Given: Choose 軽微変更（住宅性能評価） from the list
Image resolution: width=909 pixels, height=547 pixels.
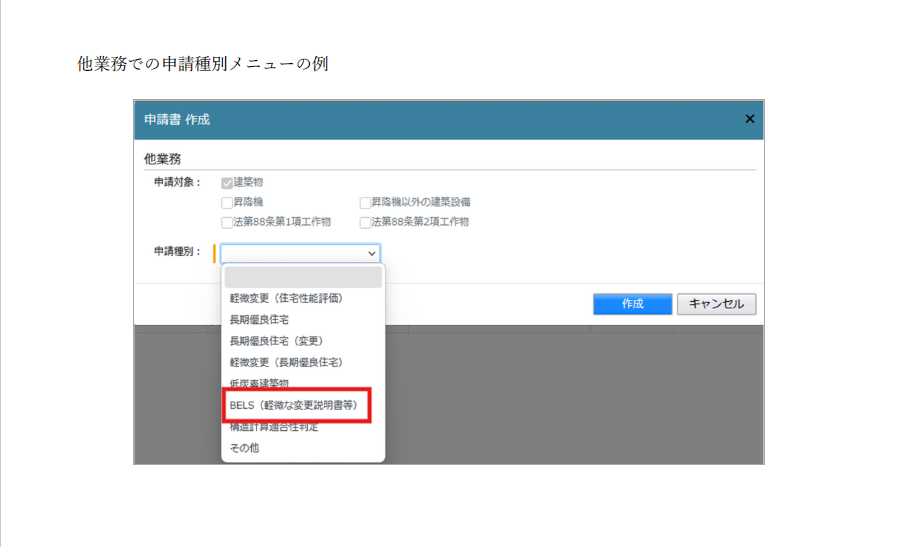Looking at the screenshot, I should tap(292, 298).
